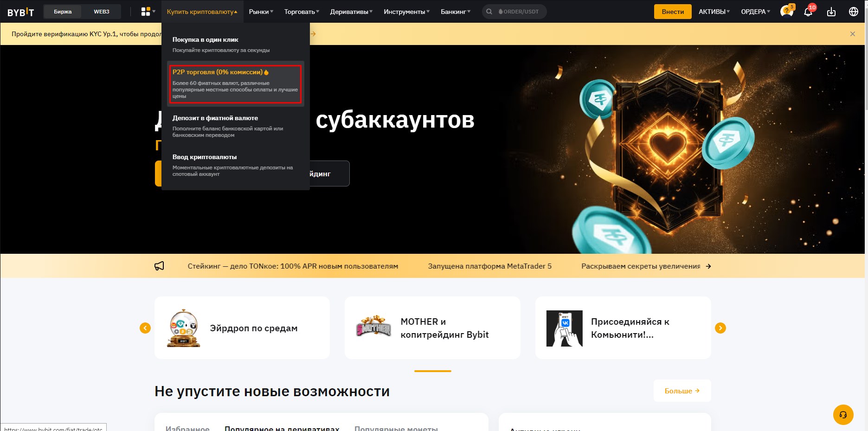Switch to Популярное на деривативах tab
This screenshot has height=431, width=868.
tap(282, 428)
